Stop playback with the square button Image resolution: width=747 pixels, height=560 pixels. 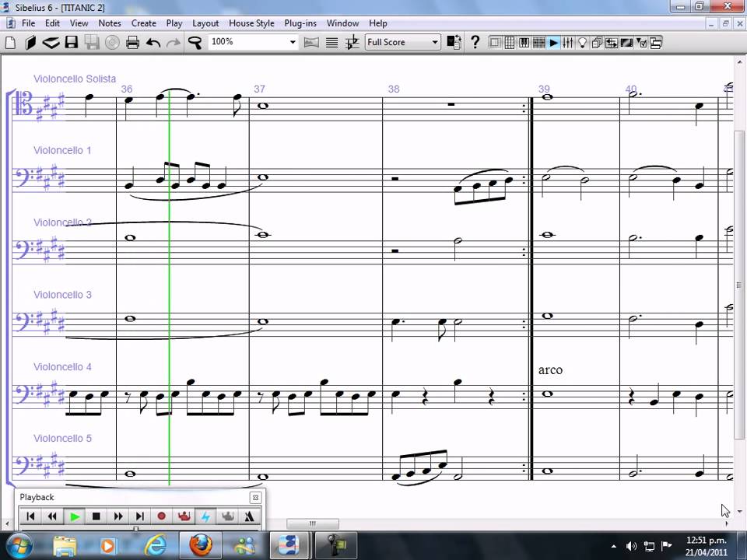pyautogui.click(x=96, y=516)
